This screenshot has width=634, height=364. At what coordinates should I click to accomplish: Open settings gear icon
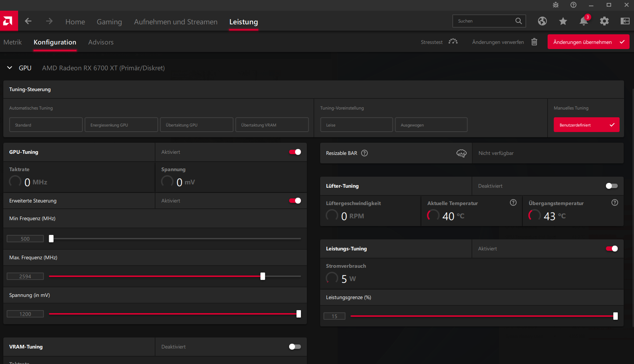(604, 21)
